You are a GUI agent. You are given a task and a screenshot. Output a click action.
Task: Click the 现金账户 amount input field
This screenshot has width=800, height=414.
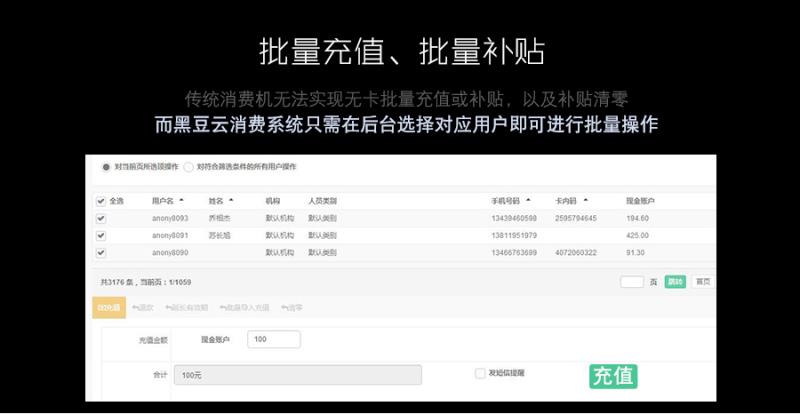273,340
